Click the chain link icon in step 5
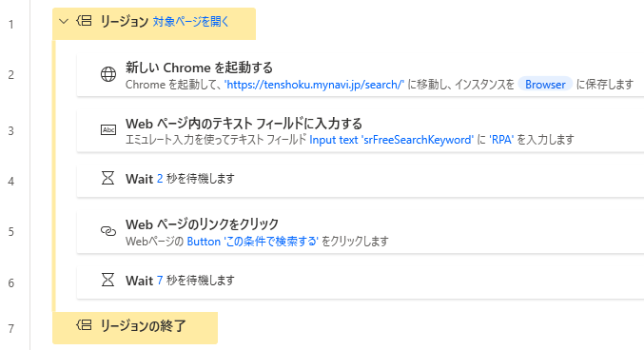 click(108, 231)
